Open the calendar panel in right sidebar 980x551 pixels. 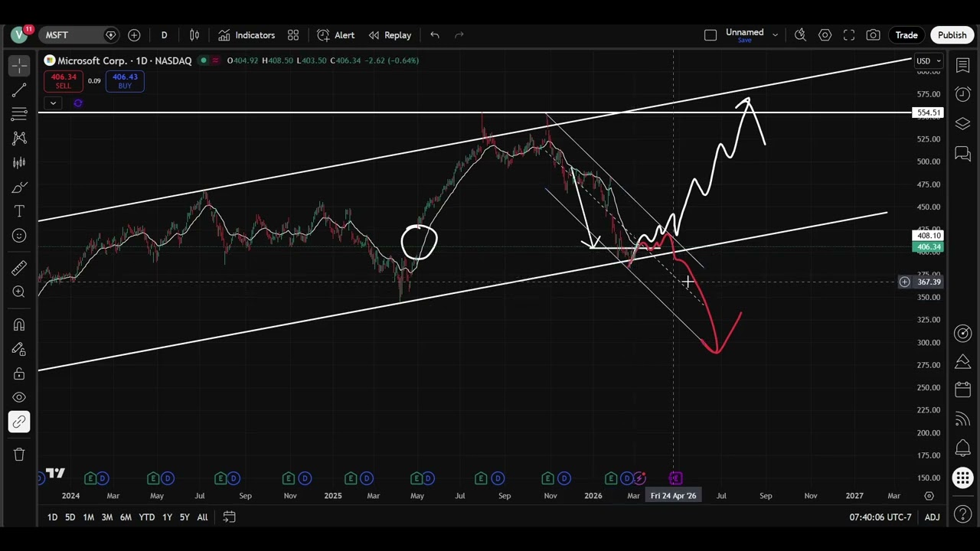963,390
